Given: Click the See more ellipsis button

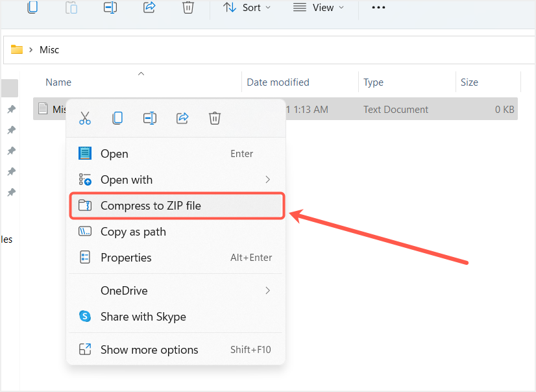Looking at the screenshot, I should click(x=378, y=8).
